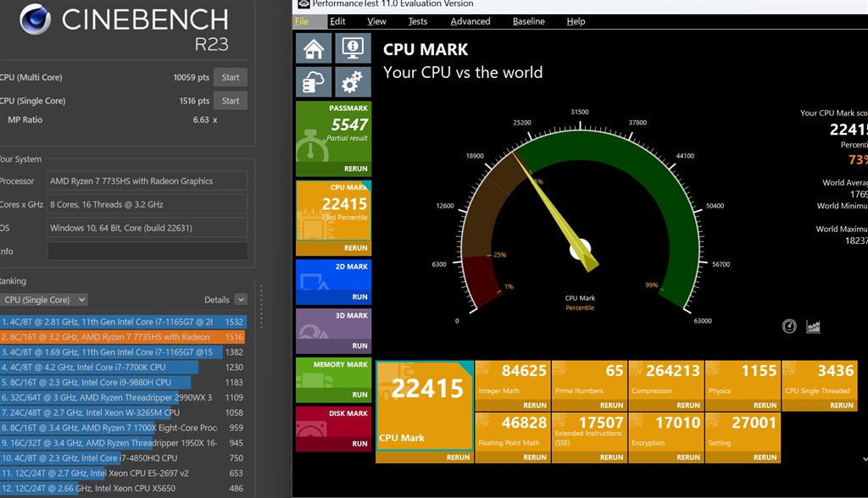Rerun the Integer Math test
This screenshot has height=498, width=868.
(x=535, y=405)
